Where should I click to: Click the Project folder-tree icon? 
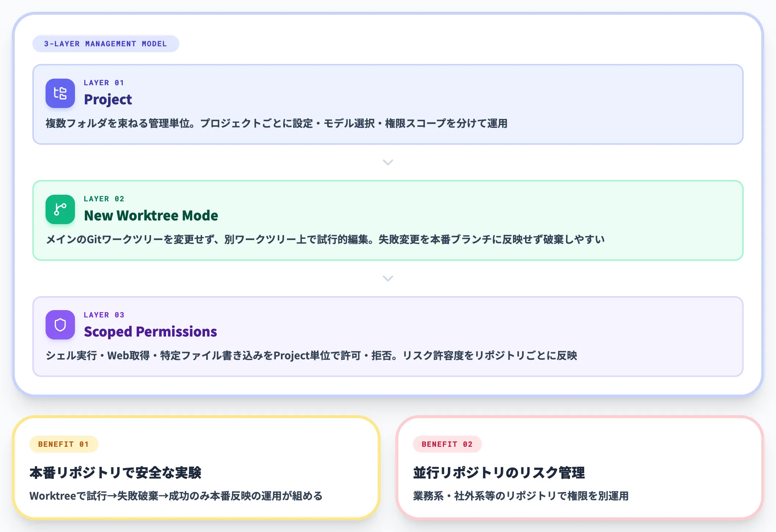pos(60,93)
